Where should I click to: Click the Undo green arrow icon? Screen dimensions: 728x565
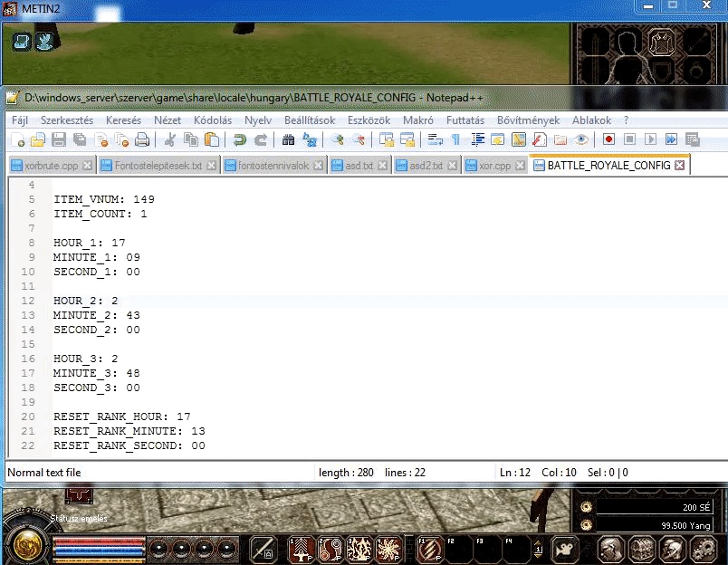(240, 139)
